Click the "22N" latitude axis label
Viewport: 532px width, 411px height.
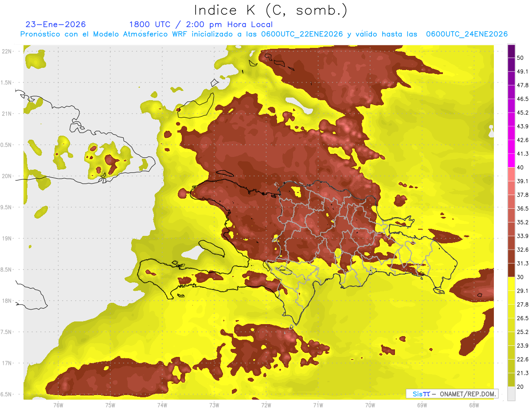(x=7, y=51)
